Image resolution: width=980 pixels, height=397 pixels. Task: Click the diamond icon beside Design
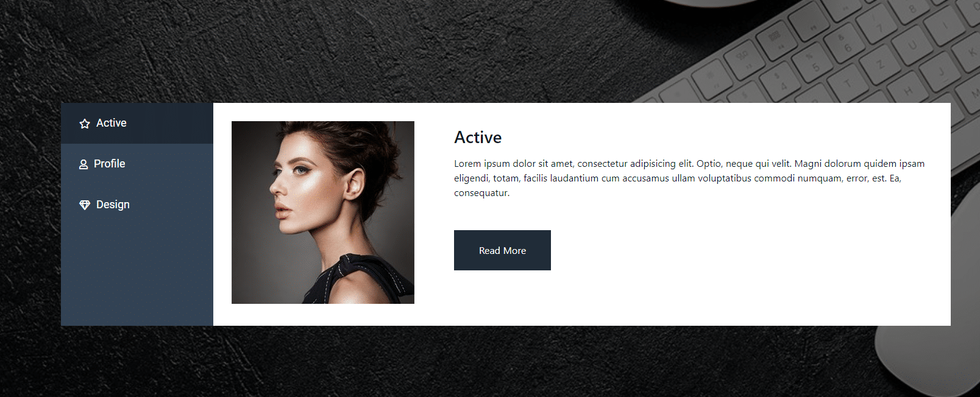pos(85,205)
